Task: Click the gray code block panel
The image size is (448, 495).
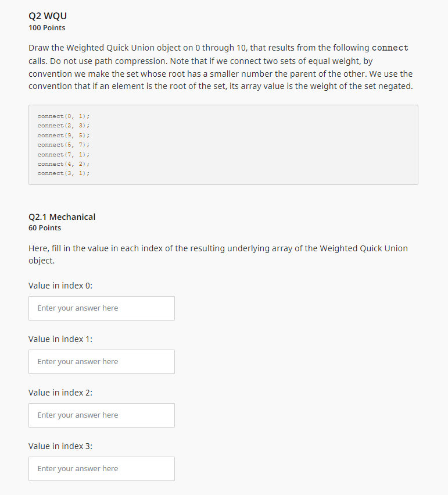Action: point(223,144)
